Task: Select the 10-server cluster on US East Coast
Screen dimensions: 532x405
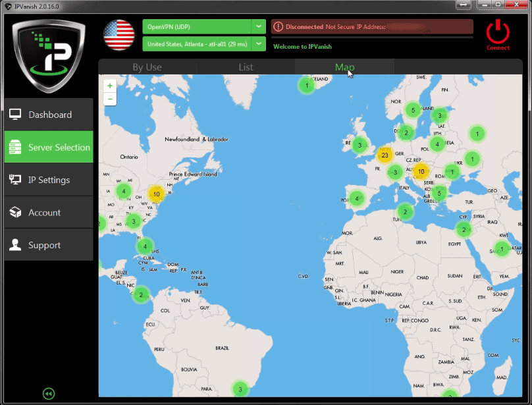Action: 157,194
